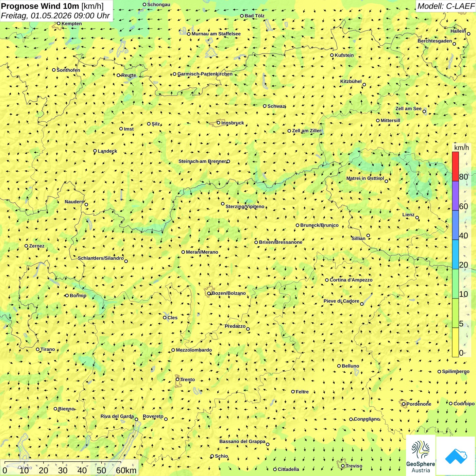The image size is (476, 476).
Task: Click the Matrei in Osttirol marker
Action: click(x=386, y=181)
